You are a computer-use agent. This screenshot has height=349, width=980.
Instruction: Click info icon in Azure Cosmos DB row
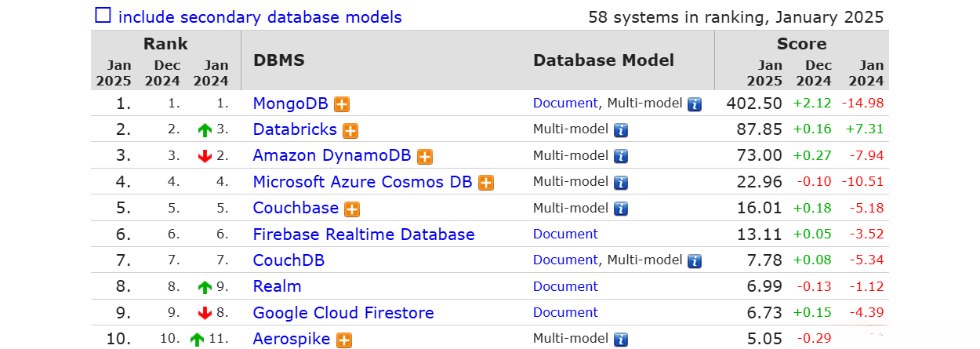pyautogui.click(x=621, y=183)
